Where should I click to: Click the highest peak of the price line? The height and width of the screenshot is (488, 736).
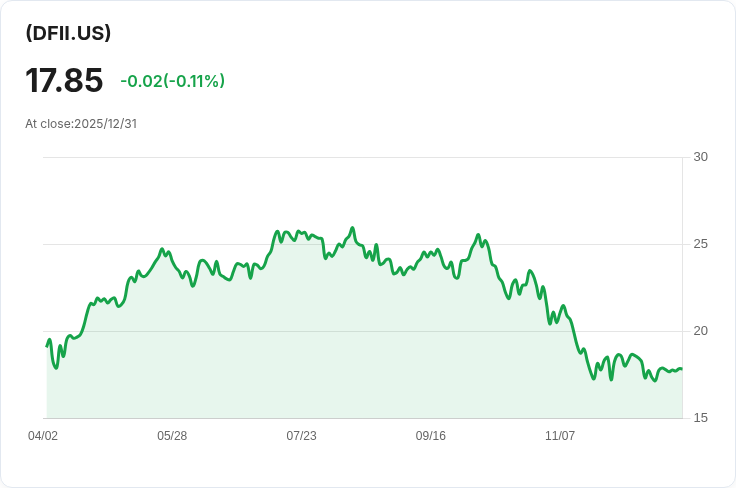coord(352,228)
